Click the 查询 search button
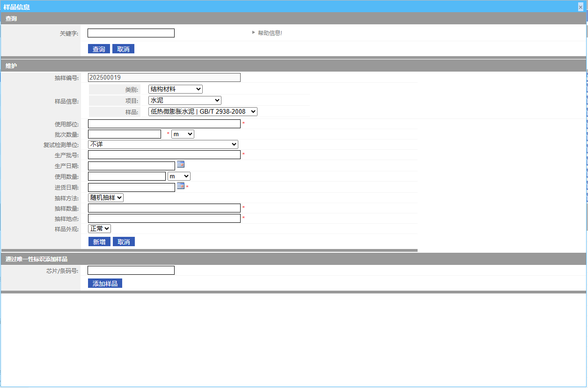This screenshot has width=588, height=388. [99, 49]
